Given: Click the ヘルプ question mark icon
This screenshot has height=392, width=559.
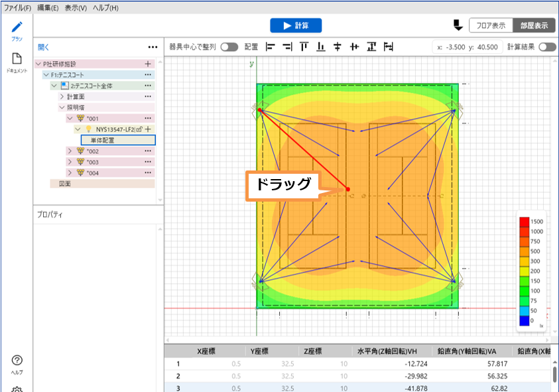Looking at the screenshot, I should pos(17,361).
